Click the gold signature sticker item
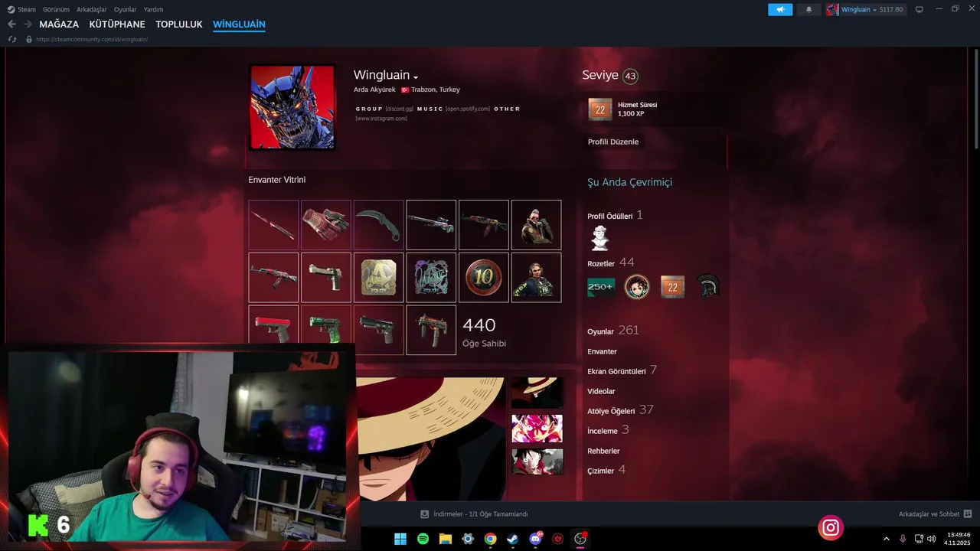Screen dimensions: 980x551 tap(379, 278)
